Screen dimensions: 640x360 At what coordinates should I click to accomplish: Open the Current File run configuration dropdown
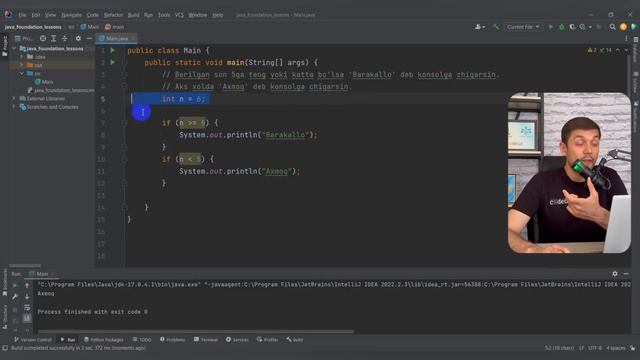(523, 27)
